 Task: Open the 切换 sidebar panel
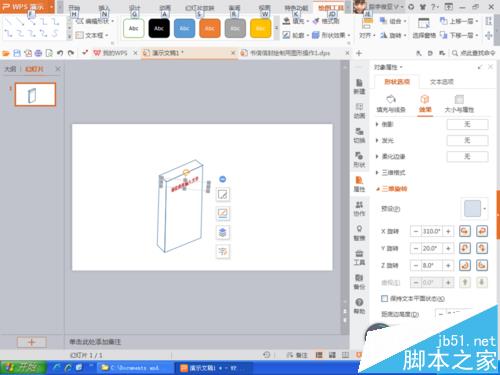click(359, 135)
